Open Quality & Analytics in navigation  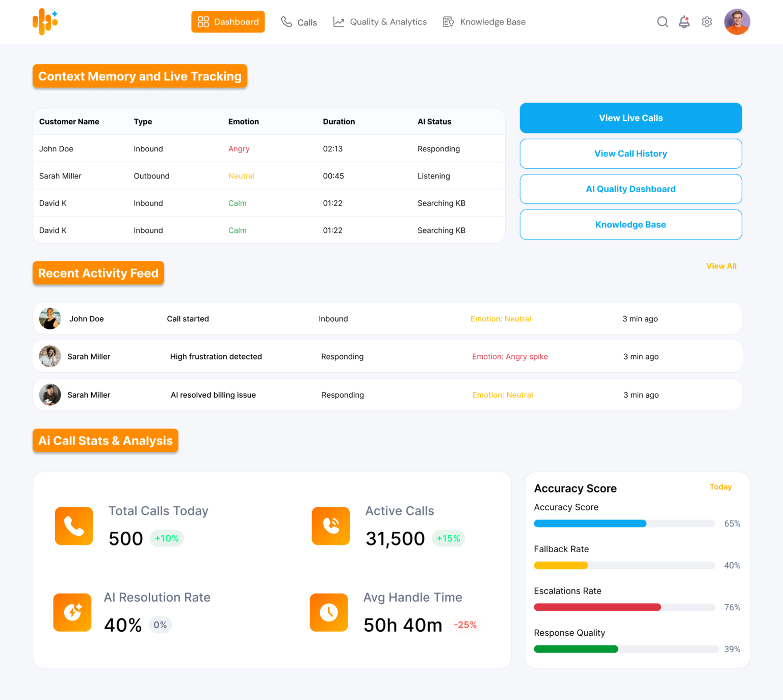click(x=380, y=22)
